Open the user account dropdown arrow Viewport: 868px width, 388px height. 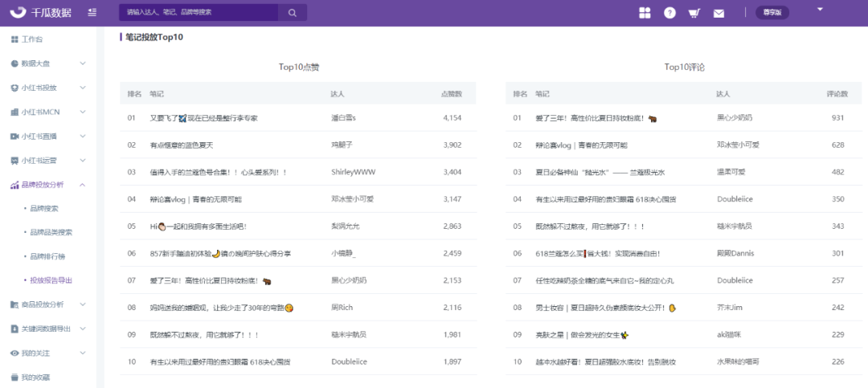[x=821, y=9]
